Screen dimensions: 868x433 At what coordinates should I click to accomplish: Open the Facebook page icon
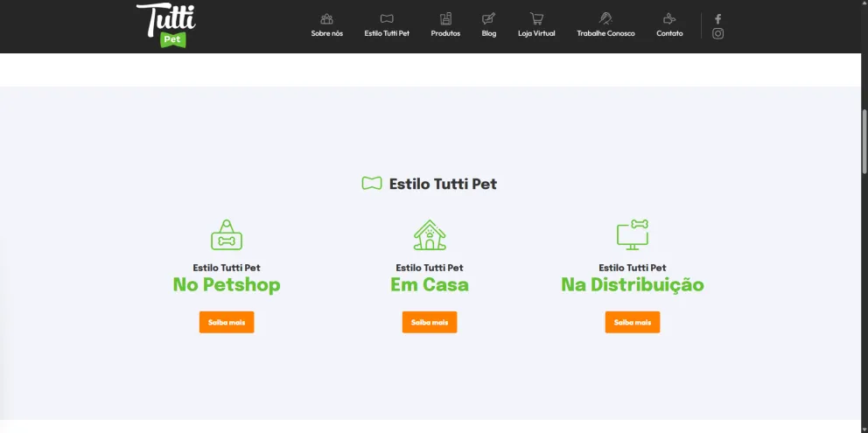tap(718, 19)
